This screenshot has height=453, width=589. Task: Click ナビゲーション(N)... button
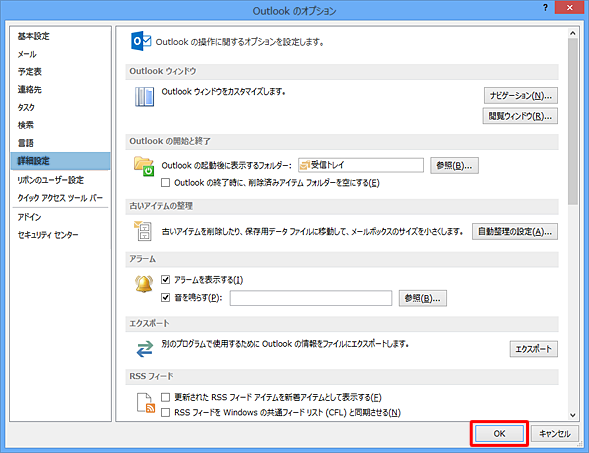pos(521,95)
